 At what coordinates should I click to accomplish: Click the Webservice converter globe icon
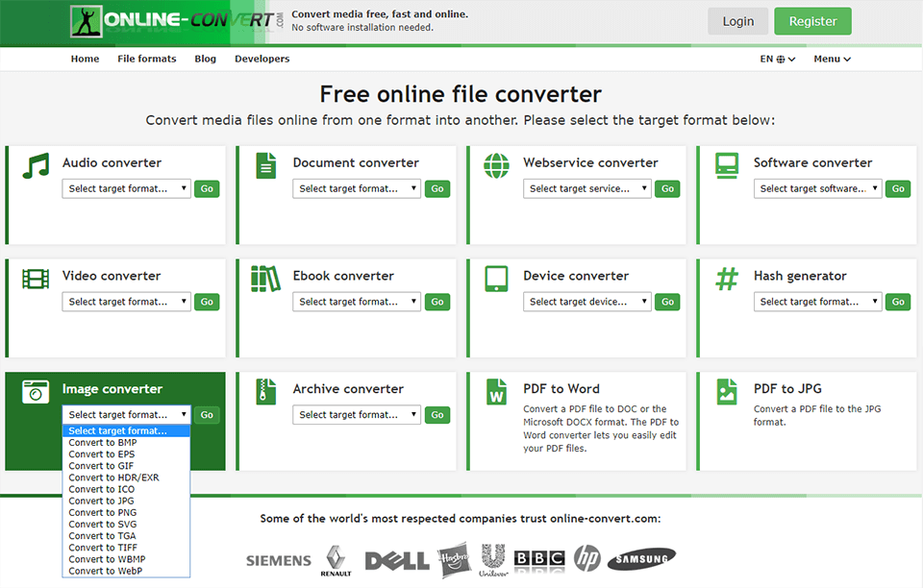(496, 165)
